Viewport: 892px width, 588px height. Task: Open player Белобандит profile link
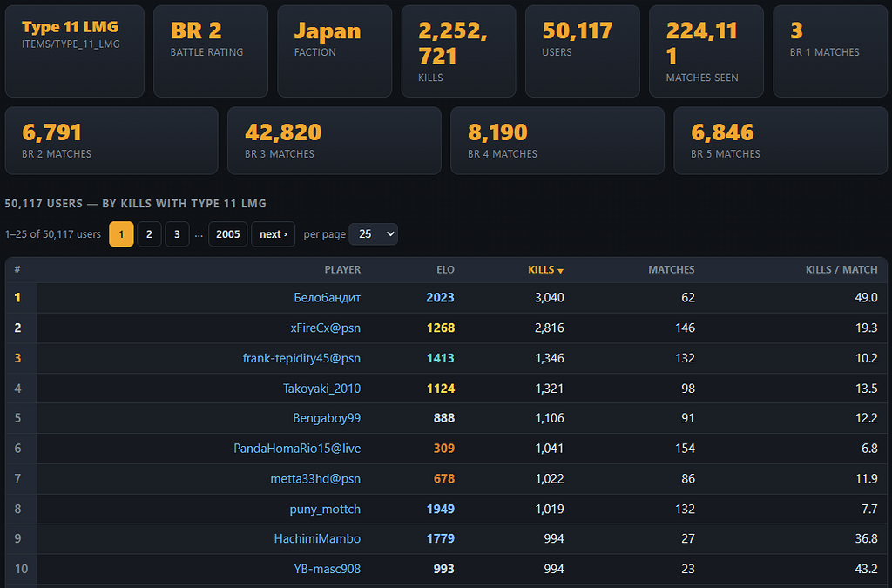(328, 297)
